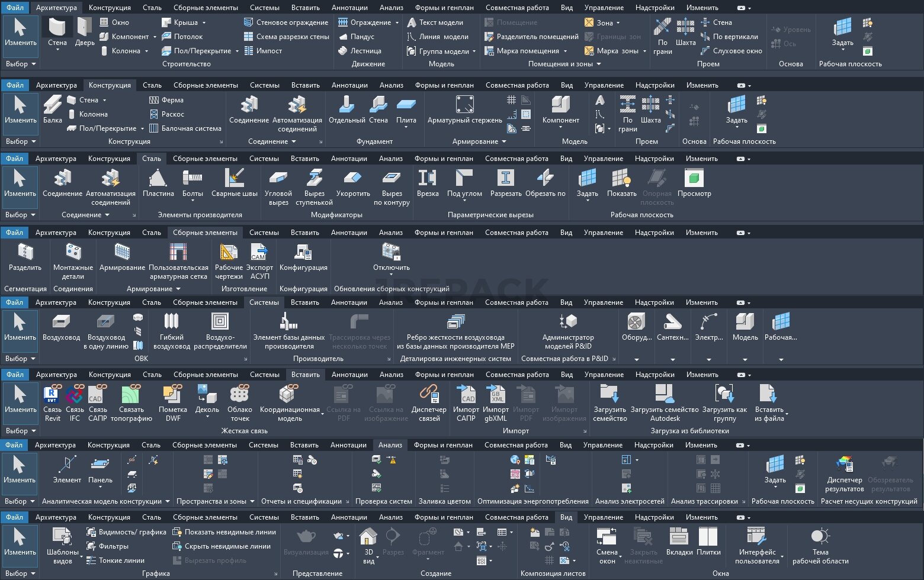Expand the Группа модели dropdown
Screen dimensions: 924x580
(x=474, y=51)
